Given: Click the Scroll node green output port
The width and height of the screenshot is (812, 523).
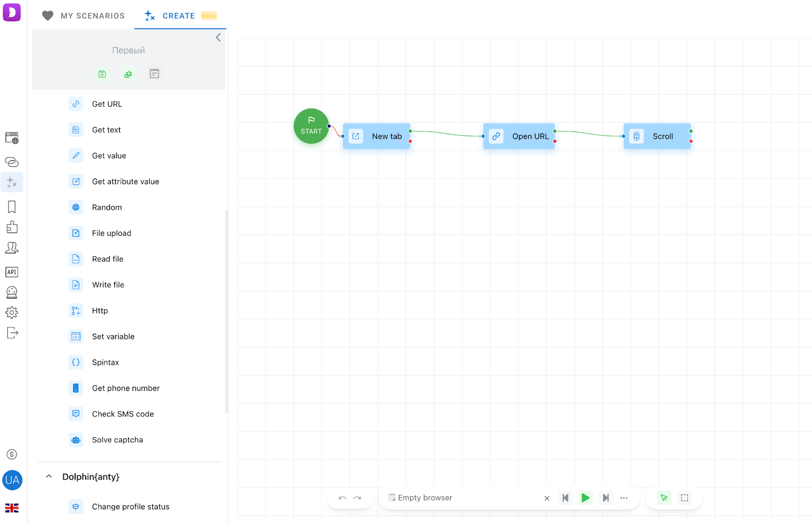Looking at the screenshot, I should pyautogui.click(x=691, y=131).
